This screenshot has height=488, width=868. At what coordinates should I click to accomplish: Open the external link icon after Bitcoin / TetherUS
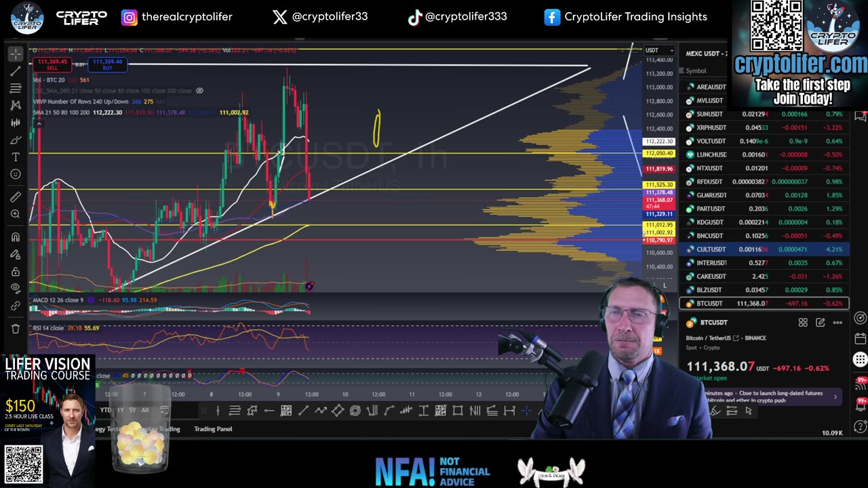[735, 338]
